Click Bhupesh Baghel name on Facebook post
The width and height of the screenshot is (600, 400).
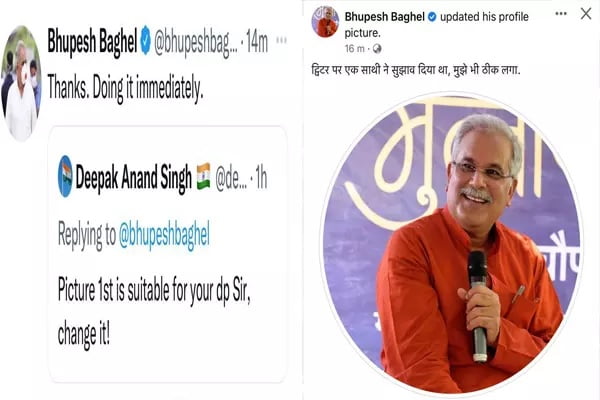pos(385,17)
